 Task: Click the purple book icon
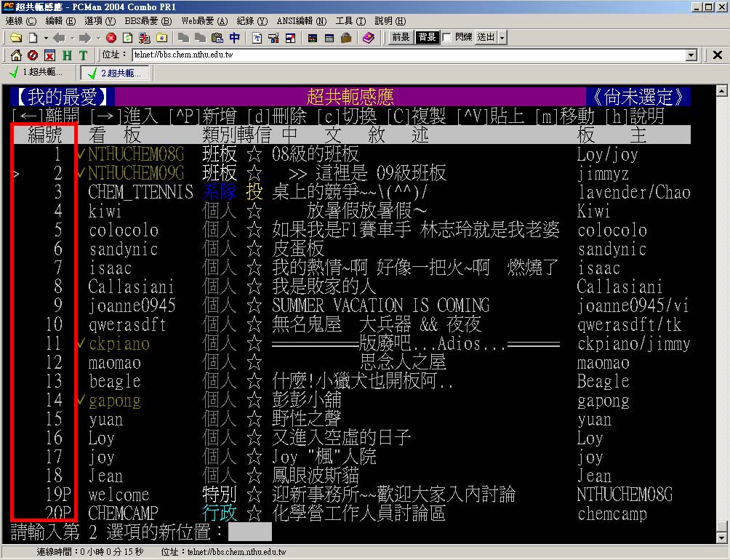369,37
